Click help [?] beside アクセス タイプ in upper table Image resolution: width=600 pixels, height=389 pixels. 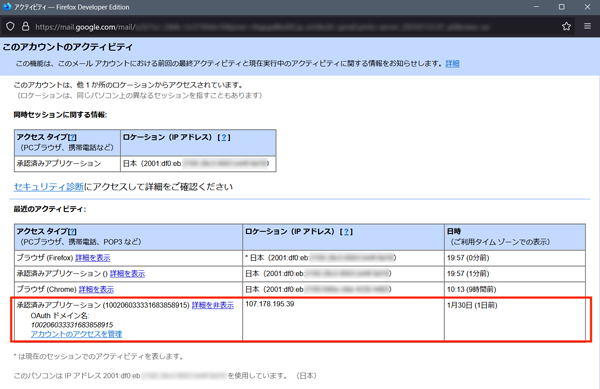click(x=72, y=137)
